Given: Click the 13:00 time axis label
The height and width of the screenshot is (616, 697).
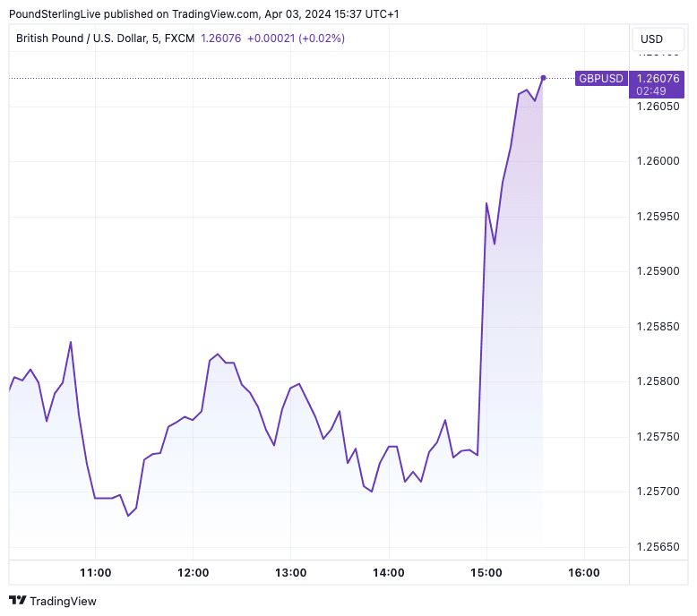Looking at the screenshot, I should [x=290, y=573].
